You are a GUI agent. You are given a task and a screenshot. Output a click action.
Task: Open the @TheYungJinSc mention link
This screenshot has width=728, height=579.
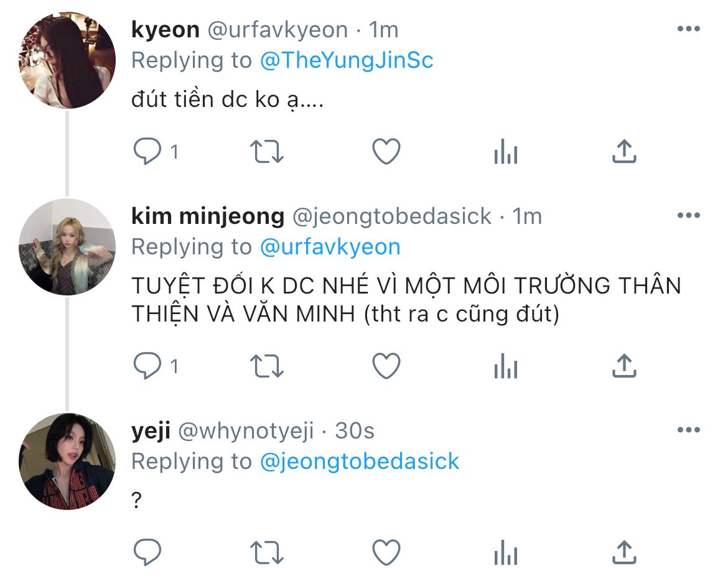(347, 60)
